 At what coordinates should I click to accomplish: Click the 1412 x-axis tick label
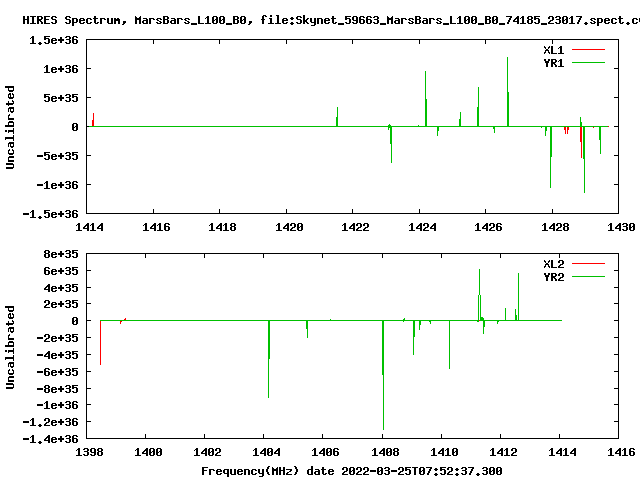[x=503, y=452]
